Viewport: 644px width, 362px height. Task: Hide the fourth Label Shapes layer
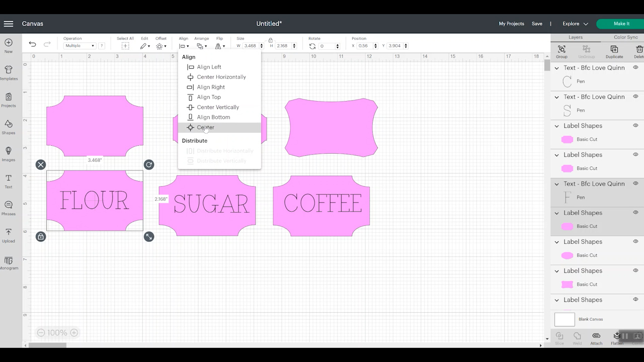click(x=635, y=242)
